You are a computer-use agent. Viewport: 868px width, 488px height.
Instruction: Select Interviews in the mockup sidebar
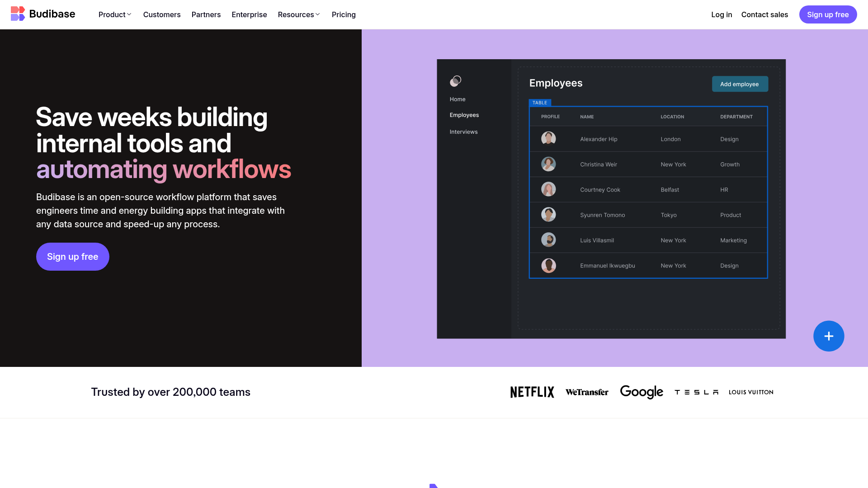point(463,132)
